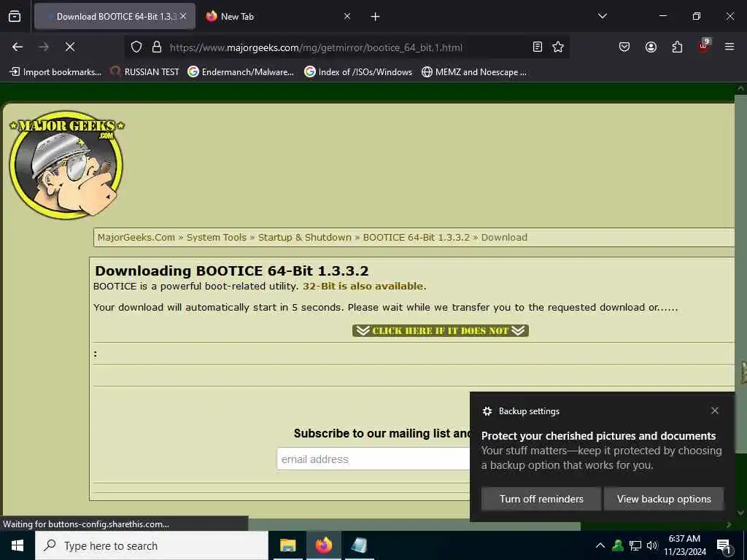Click the horizontal scrollbar right arrow

pos(729,525)
